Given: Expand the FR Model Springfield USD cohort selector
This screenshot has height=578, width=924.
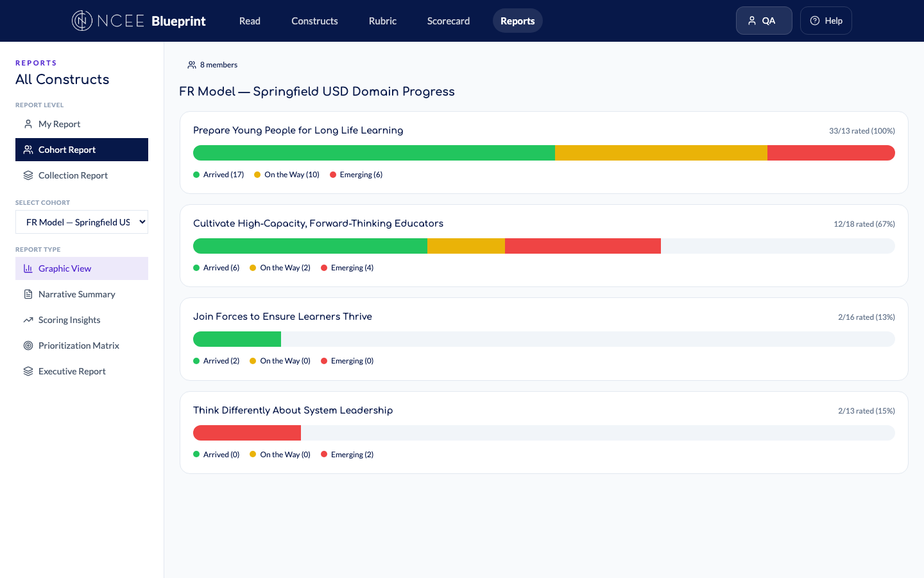Looking at the screenshot, I should [x=81, y=222].
